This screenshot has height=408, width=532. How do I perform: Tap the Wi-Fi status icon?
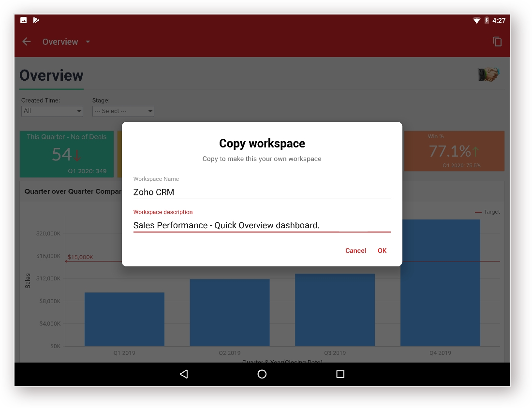click(477, 20)
